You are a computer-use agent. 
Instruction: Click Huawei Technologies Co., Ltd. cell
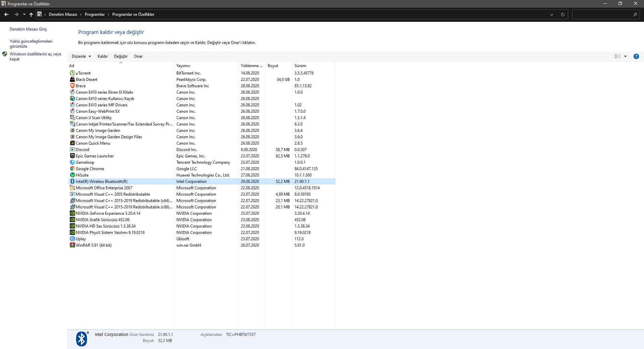coord(203,175)
